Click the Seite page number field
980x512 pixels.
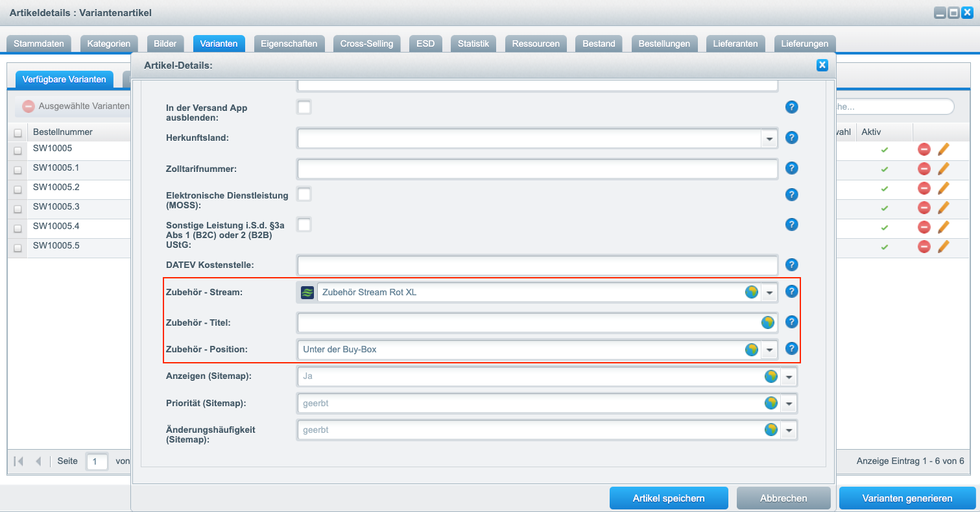[97, 461]
